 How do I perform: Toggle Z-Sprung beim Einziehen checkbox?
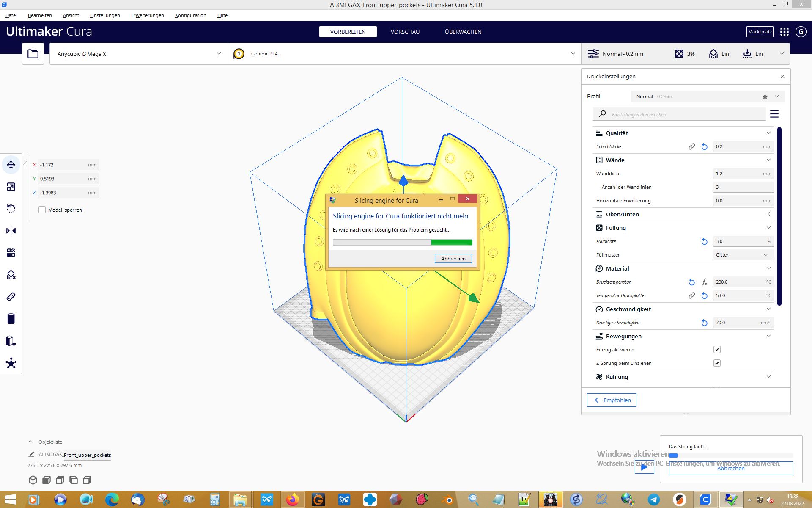717,363
